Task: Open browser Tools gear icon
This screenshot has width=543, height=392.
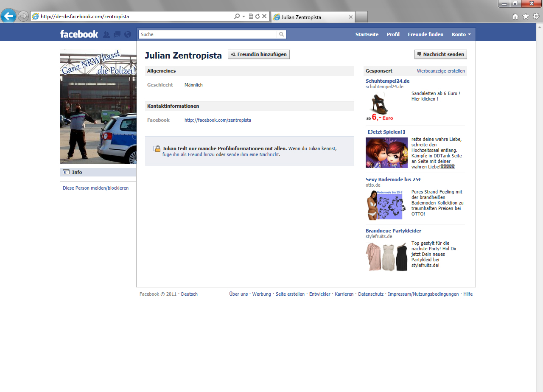Action: pyautogui.click(x=536, y=17)
